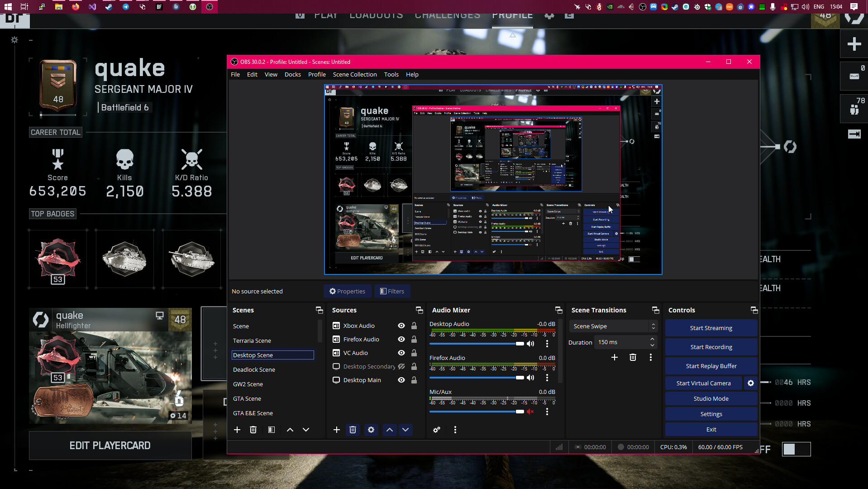Mute the Desktop Audio speaker icon
The width and height of the screenshot is (868, 489).
tap(530, 344)
